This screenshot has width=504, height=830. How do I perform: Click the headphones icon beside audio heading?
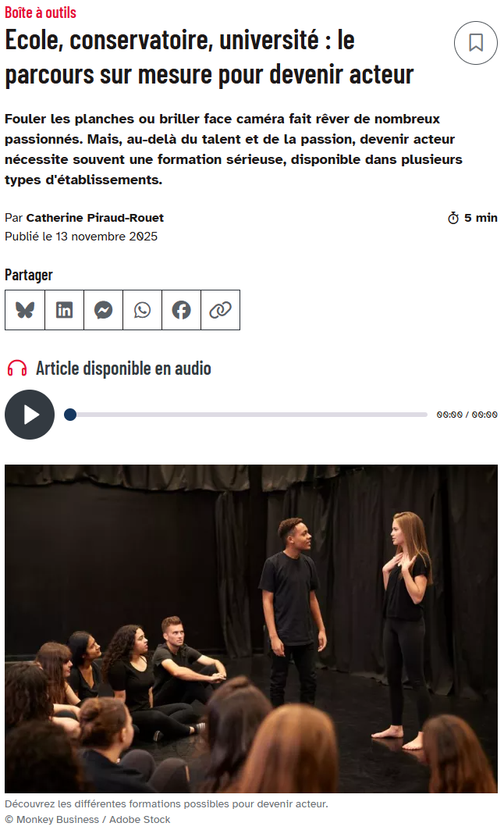17,368
